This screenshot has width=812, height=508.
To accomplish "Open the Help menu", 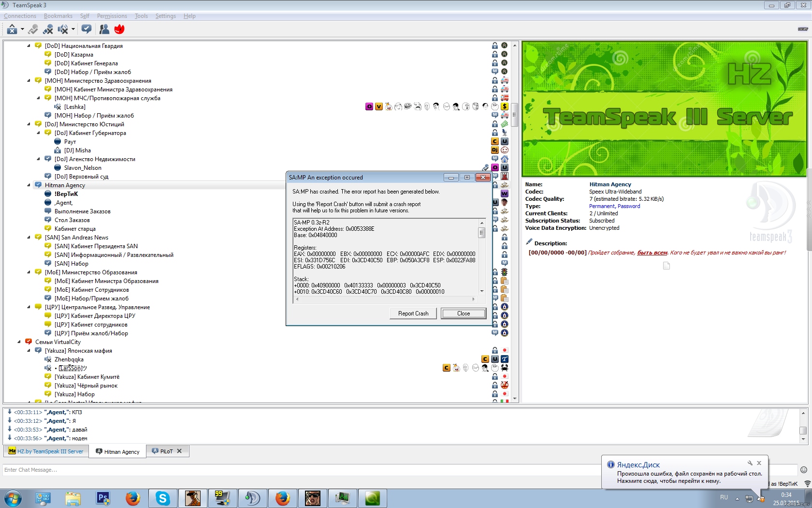I will tap(189, 16).
